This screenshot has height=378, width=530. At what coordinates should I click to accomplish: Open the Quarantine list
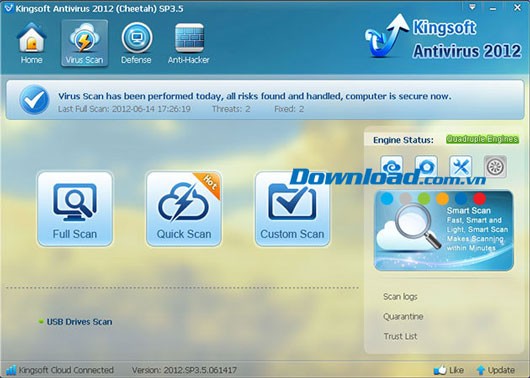click(x=403, y=316)
